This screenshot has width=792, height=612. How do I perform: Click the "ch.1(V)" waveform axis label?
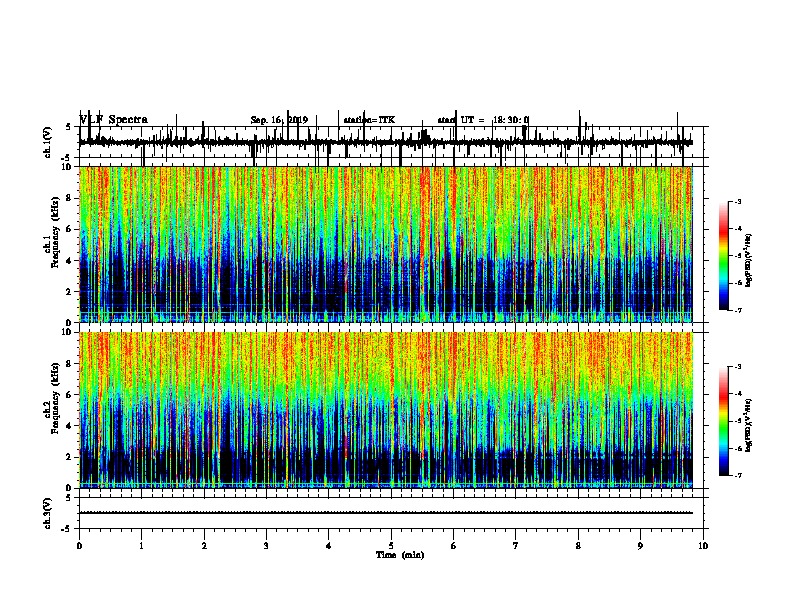click(48, 142)
